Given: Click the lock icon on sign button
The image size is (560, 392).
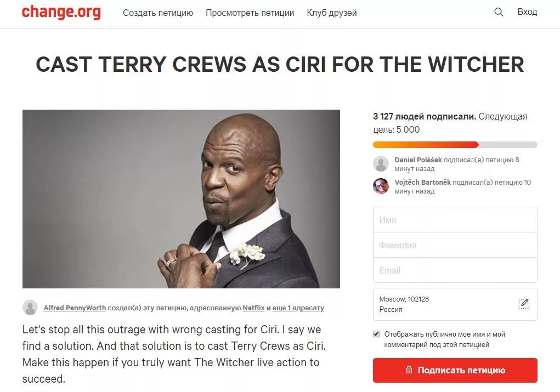Looking at the screenshot, I should pos(409,370).
